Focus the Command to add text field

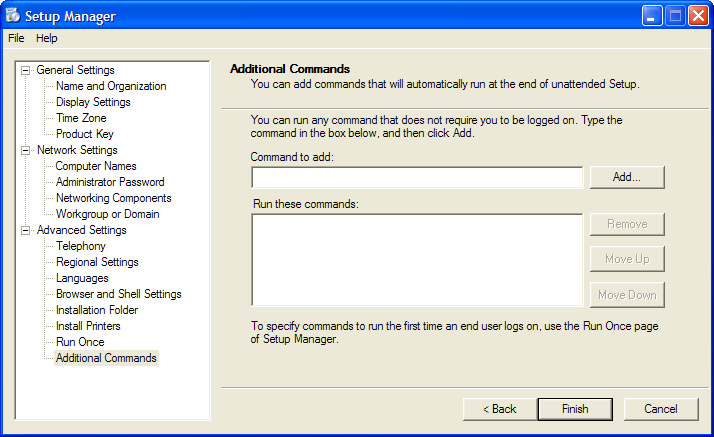417,178
